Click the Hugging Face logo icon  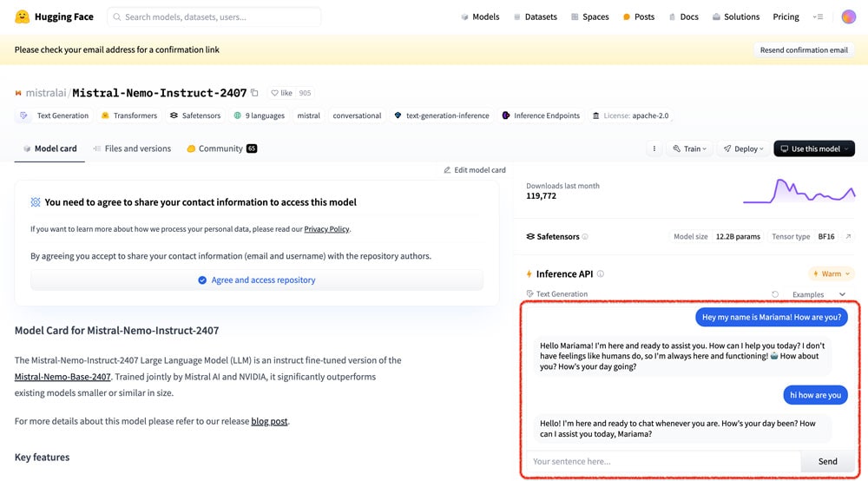click(x=22, y=16)
